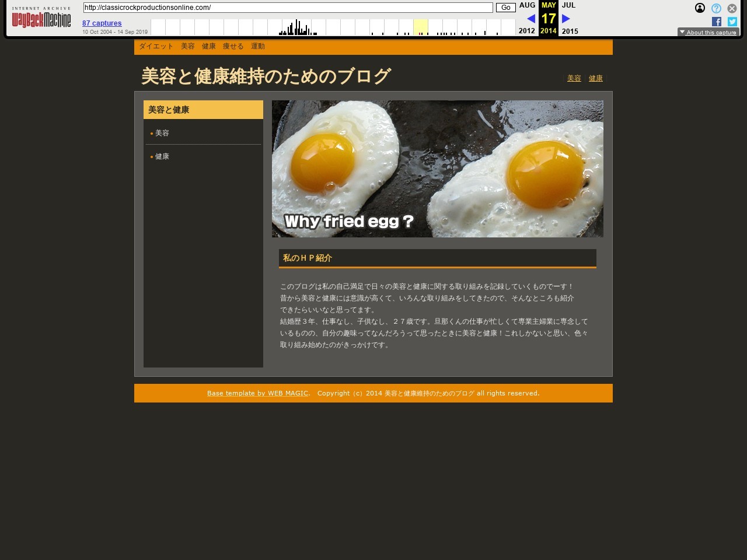The image size is (747, 560).
Task: Share capture on Facebook
Action: (x=717, y=22)
